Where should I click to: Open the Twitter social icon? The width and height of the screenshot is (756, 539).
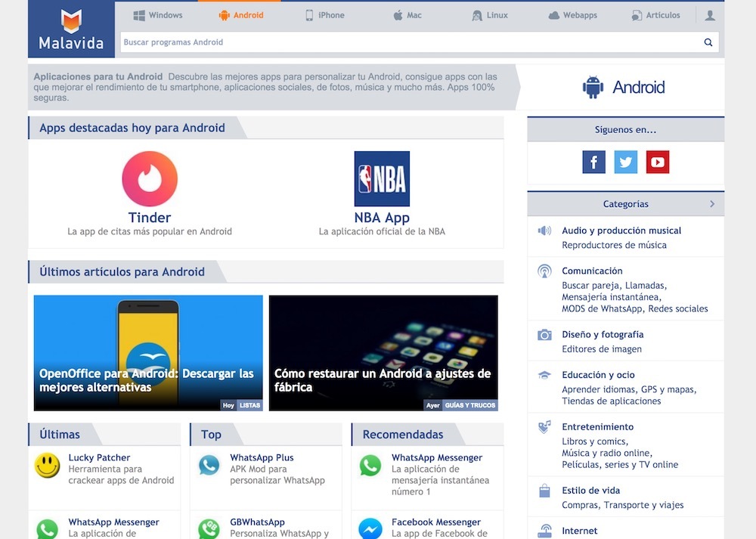[x=625, y=162]
